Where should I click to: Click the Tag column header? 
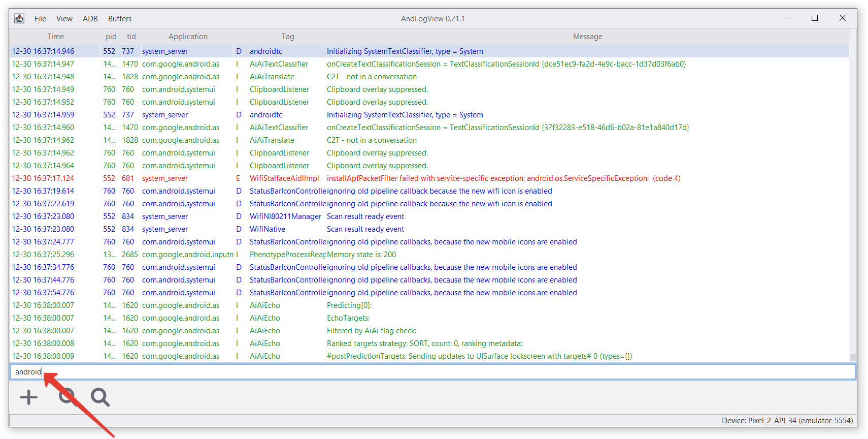coord(288,37)
